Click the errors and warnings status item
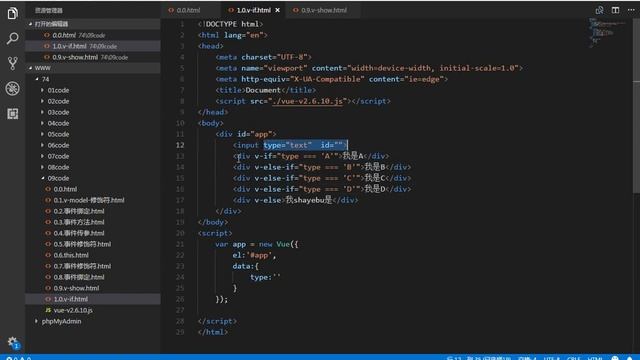640x360 pixels. (18, 358)
